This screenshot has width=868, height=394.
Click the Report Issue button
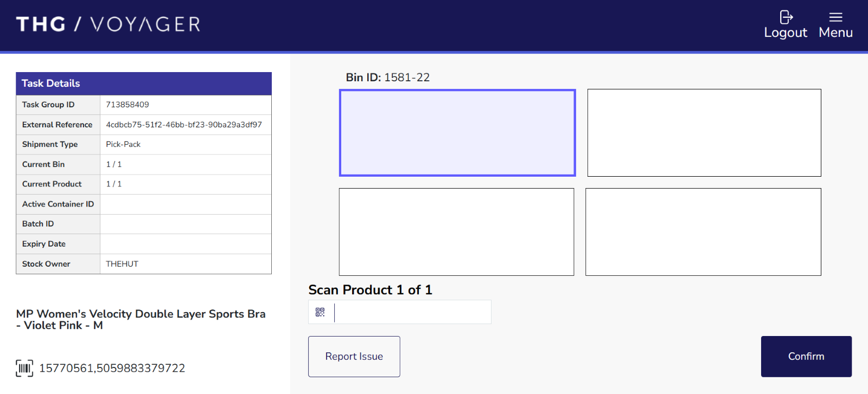354,357
